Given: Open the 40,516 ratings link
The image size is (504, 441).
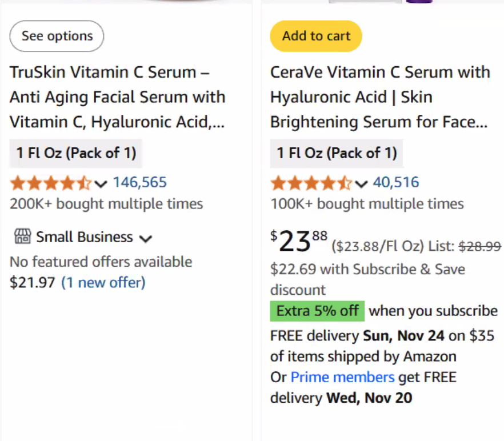Looking at the screenshot, I should [396, 183].
